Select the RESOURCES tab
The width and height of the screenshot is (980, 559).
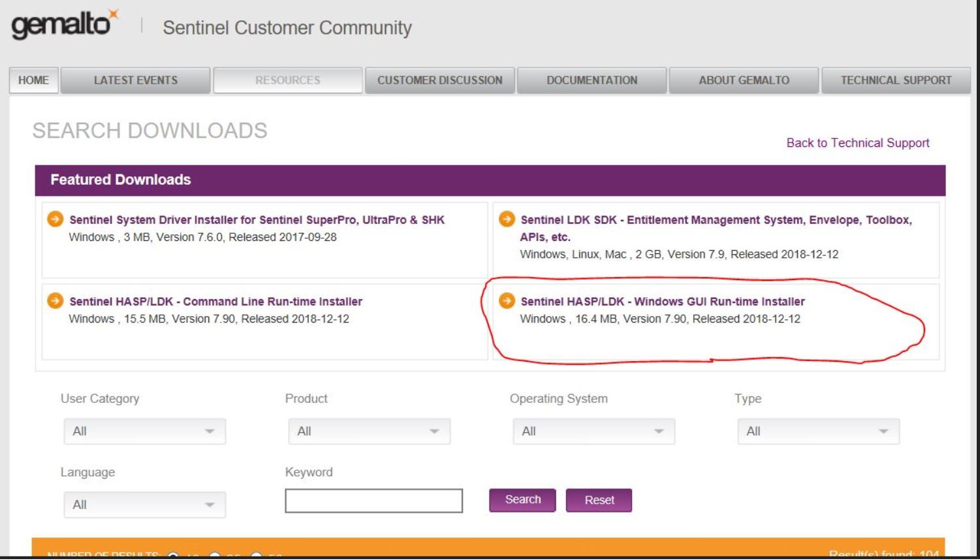[x=288, y=80]
